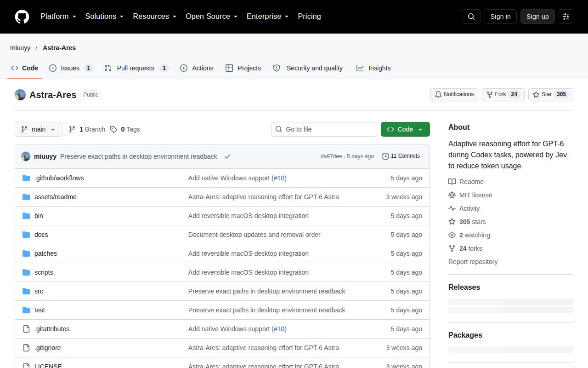The image size is (588, 368).
Task: Expand the Solutions menu
Action: click(x=105, y=17)
